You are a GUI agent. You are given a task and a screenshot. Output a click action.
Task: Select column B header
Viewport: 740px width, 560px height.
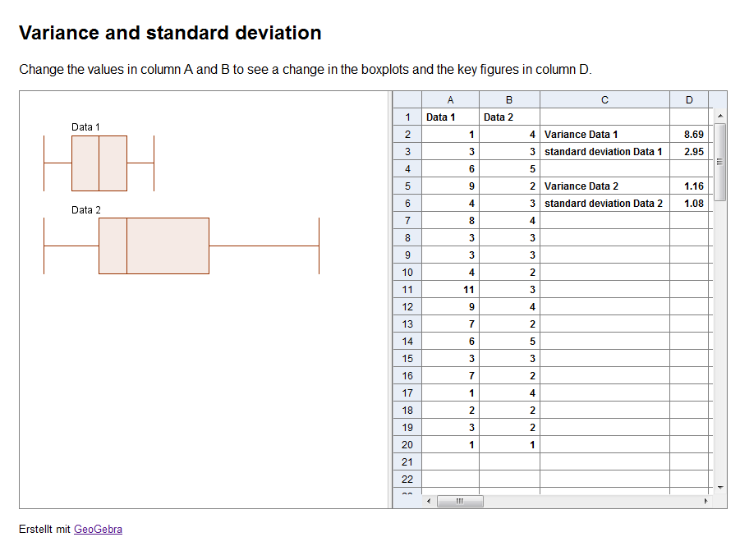[509, 100]
